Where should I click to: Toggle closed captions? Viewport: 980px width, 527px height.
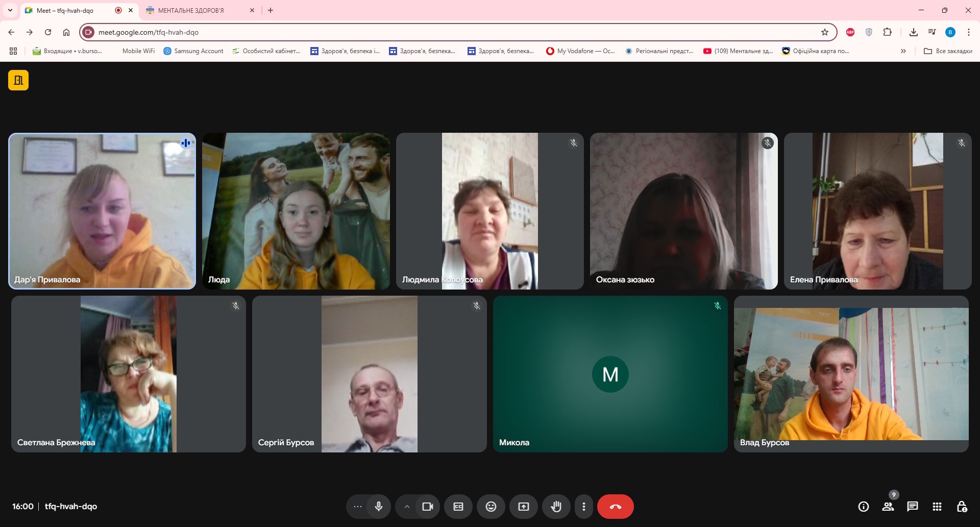pyautogui.click(x=458, y=507)
